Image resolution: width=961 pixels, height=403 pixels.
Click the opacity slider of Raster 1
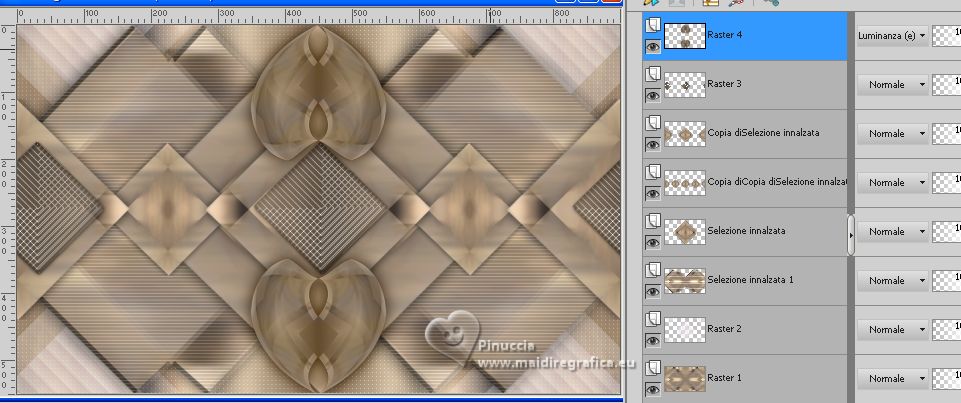(x=946, y=379)
